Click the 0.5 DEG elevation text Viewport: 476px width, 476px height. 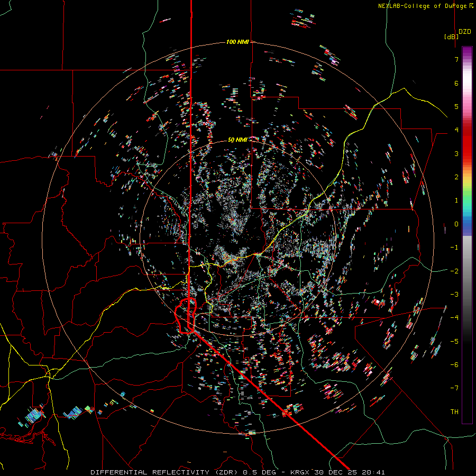(x=260, y=472)
